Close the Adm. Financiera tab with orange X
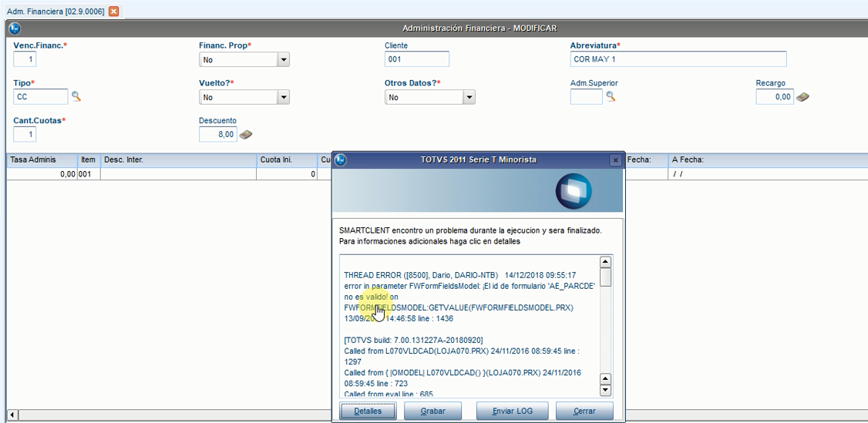This screenshot has width=868, height=423. click(x=113, y=11)
